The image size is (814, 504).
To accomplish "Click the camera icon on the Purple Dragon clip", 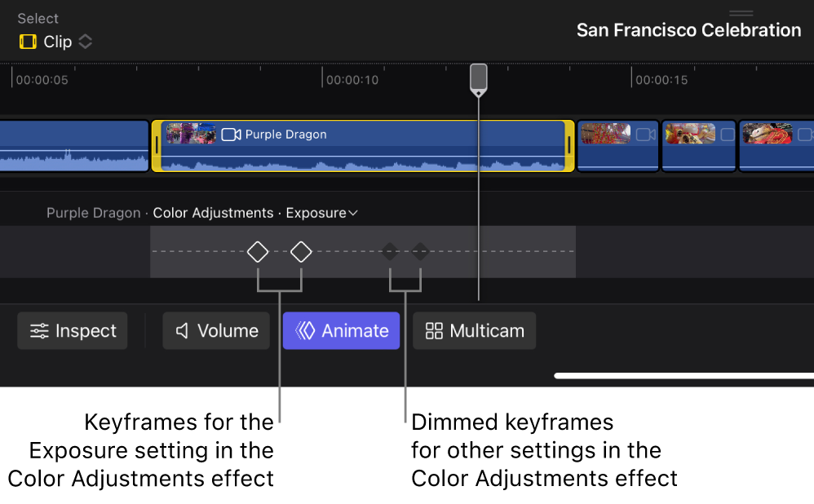I will tap(229, 135).
